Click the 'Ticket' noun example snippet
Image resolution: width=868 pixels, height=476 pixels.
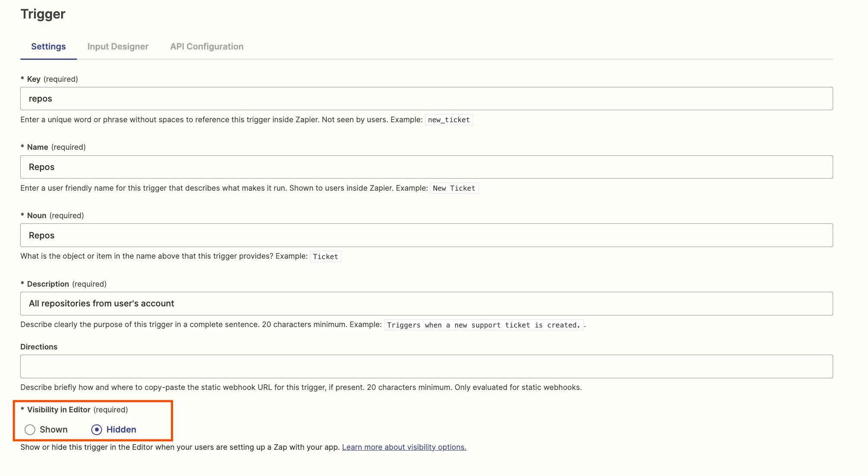click(x=325, y=257)
